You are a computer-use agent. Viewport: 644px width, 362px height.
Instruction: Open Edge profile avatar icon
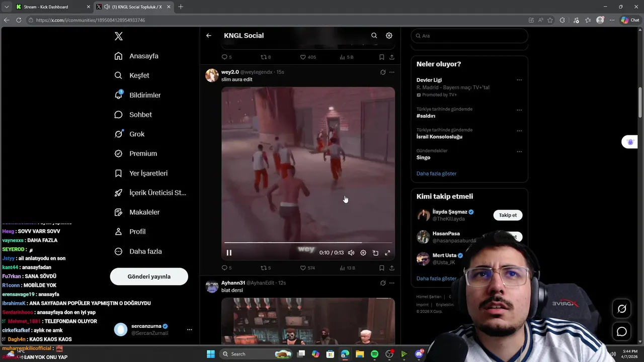point(600,20)
